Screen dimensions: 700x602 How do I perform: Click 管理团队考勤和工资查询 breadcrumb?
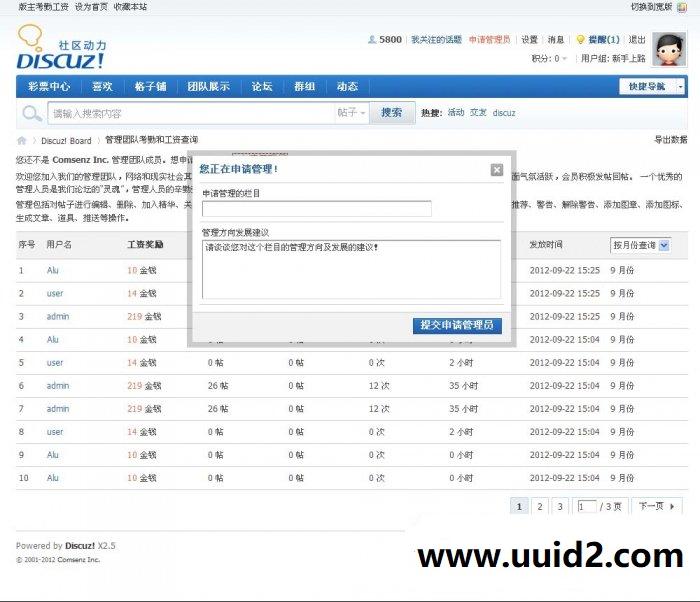(x=151, y=140)
